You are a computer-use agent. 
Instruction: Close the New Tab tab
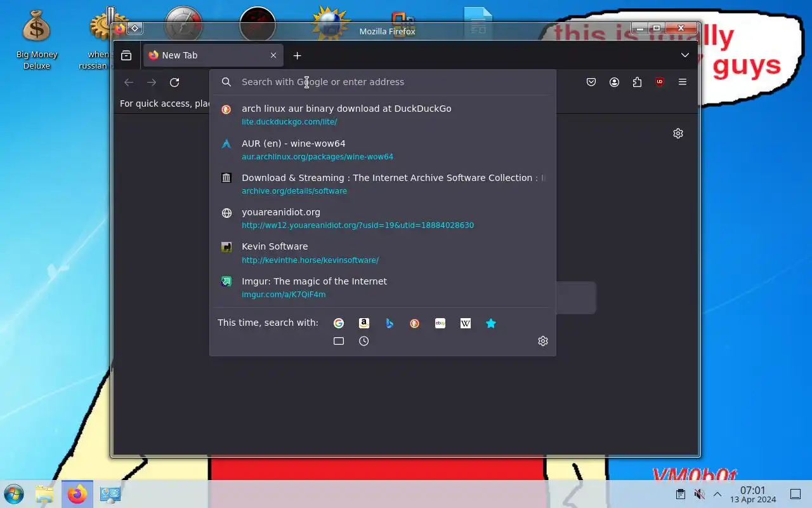(x=273, y=55)
